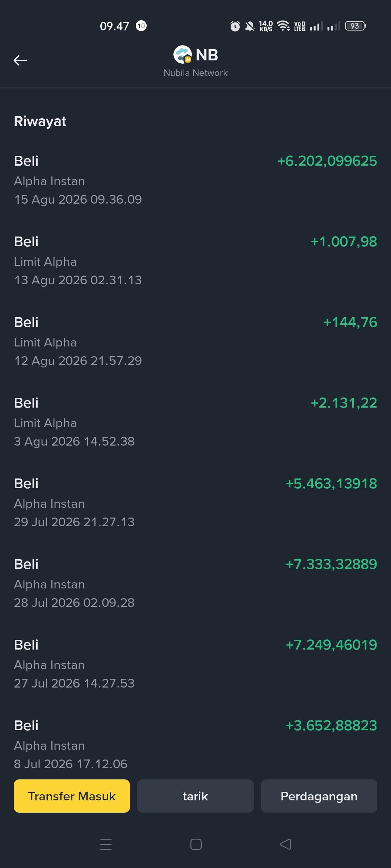Image resolution: width=391 pixels, height=868 pixels.
Task: Tap the Nubila Network token logo
Action: click(182, 55)
